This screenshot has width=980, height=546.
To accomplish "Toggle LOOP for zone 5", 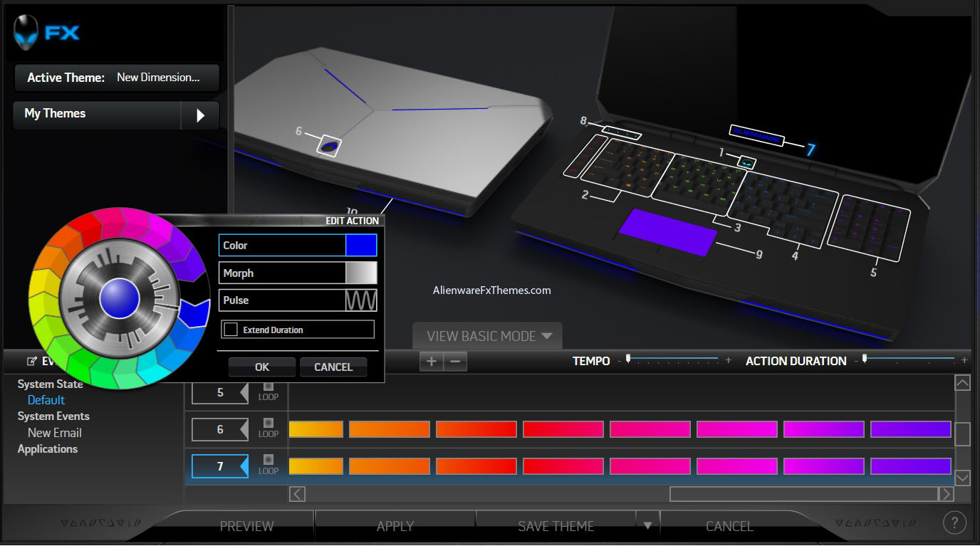I will [x=269, y=387].
